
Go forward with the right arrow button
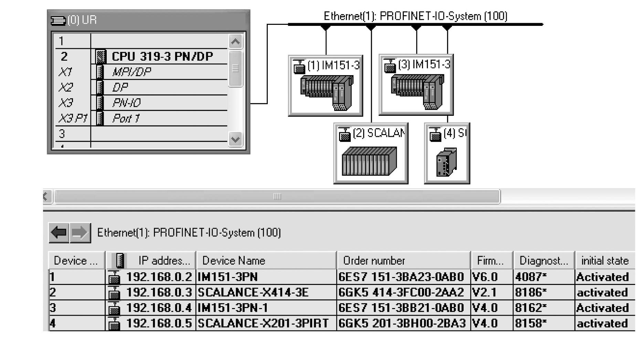click(80, 233)
